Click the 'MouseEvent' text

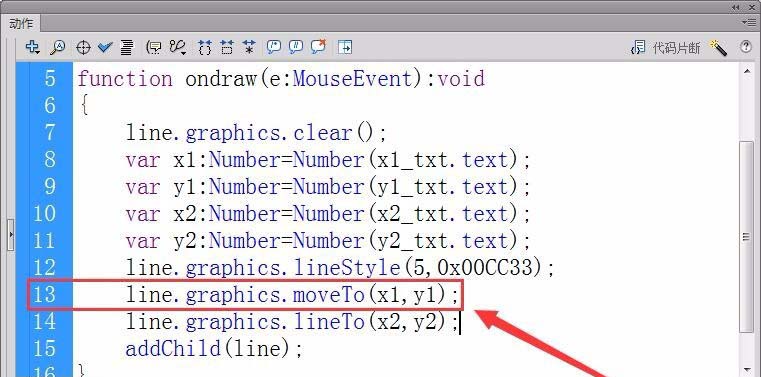tap(353, 79)
